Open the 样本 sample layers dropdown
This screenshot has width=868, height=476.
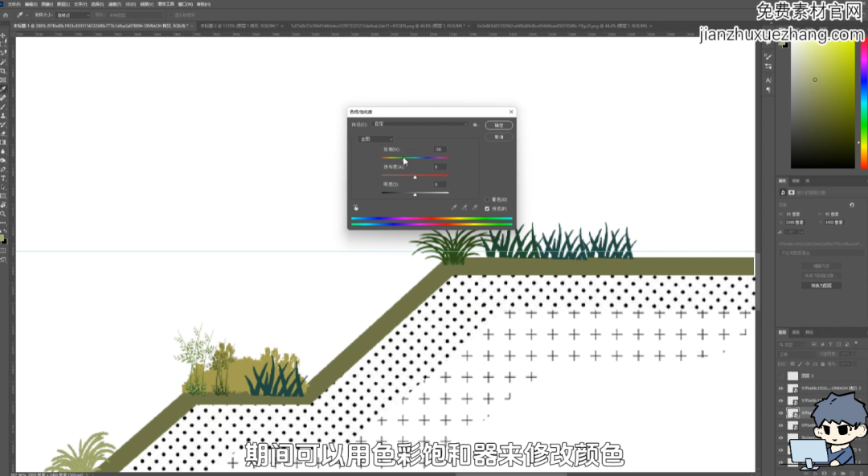coord(133,15)
